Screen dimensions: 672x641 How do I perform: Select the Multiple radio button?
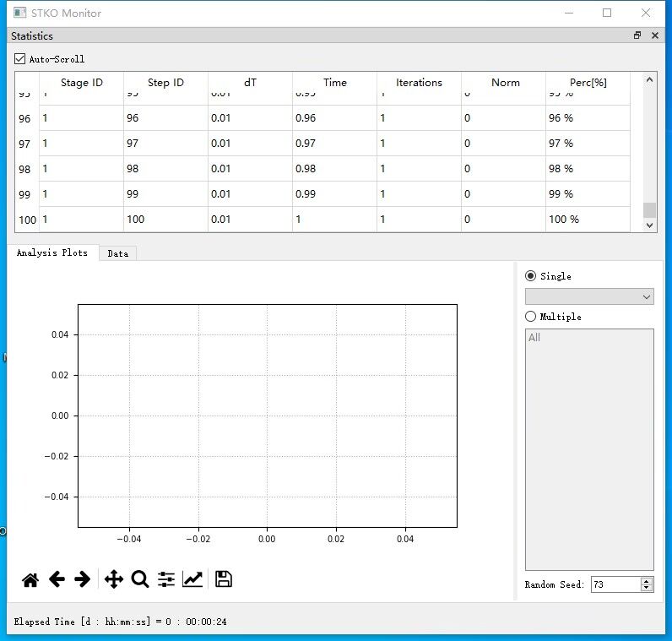pos(530,317)
